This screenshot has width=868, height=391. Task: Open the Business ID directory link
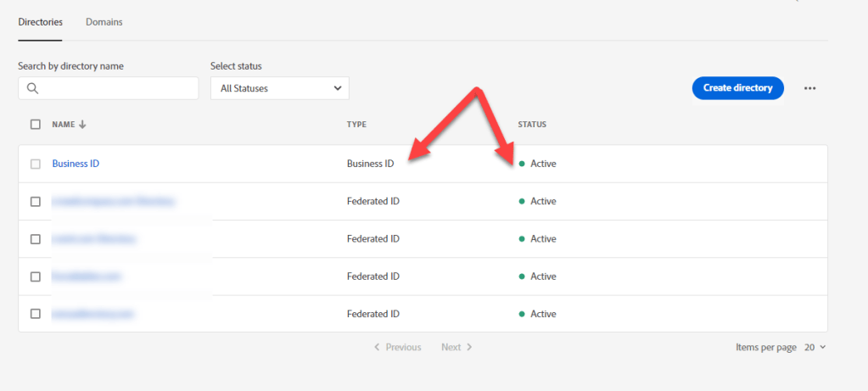click(x=76, y=164)
